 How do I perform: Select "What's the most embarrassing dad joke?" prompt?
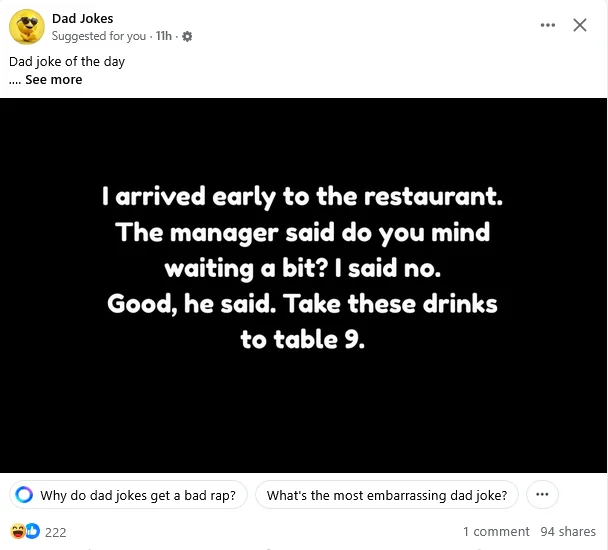386,495
